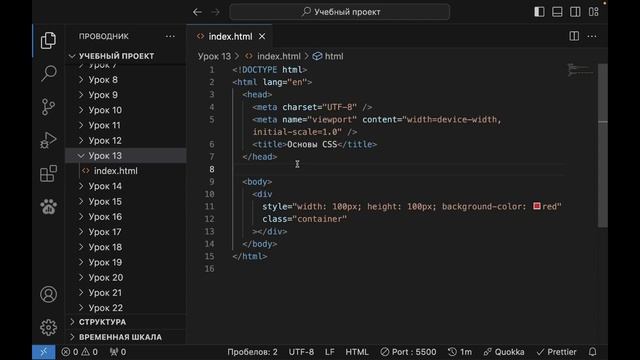Toggle the primary sidebar layout icon
Image resolution: width=640 pixels, height=360 pixels.
click(539, 12)
